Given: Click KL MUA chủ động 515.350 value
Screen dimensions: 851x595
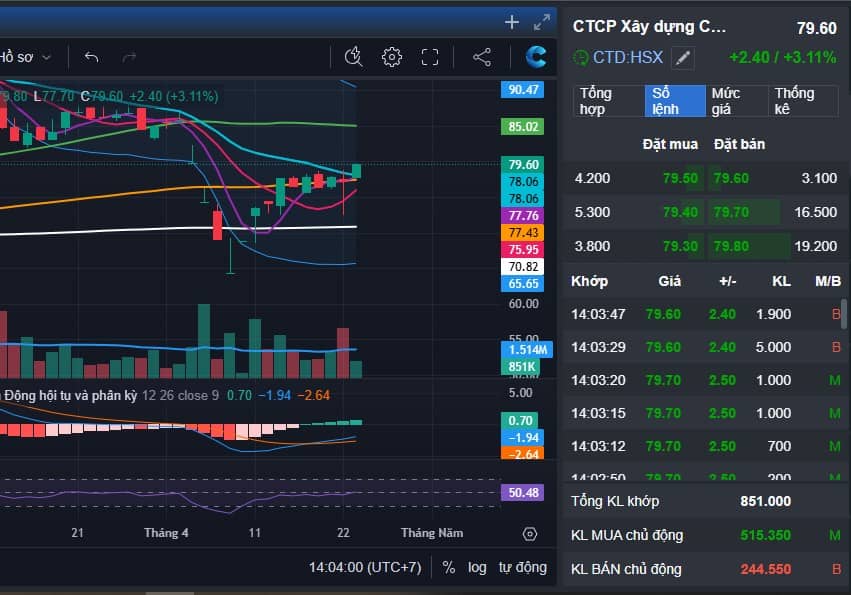Looking at the screenshot, I should point(766,536).
